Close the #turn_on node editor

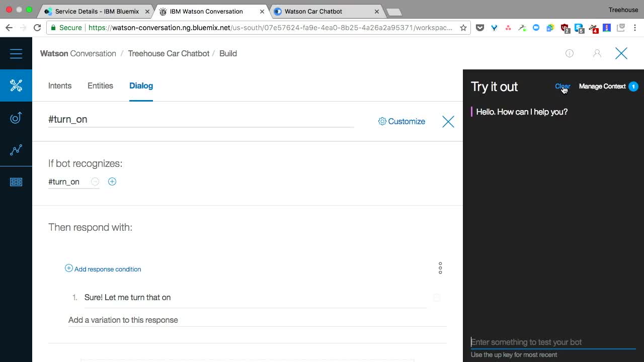tap(448, 122)
